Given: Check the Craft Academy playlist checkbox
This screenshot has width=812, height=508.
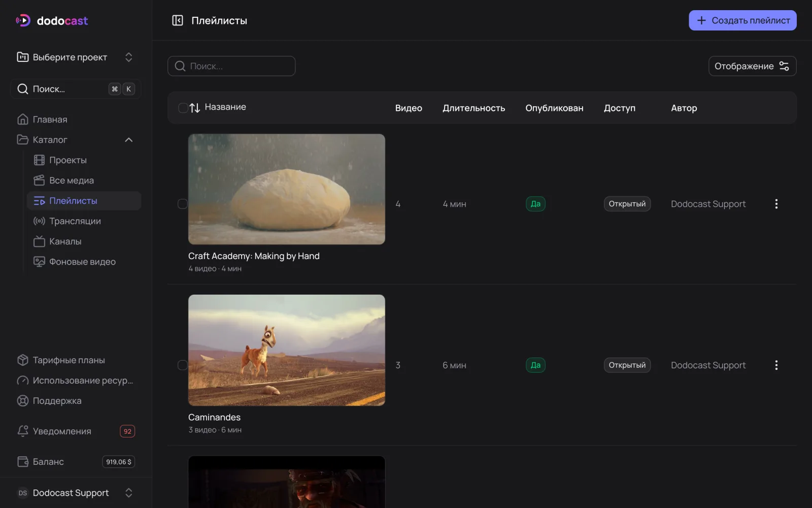Looking at the screenshot, I should click(183, 204).
